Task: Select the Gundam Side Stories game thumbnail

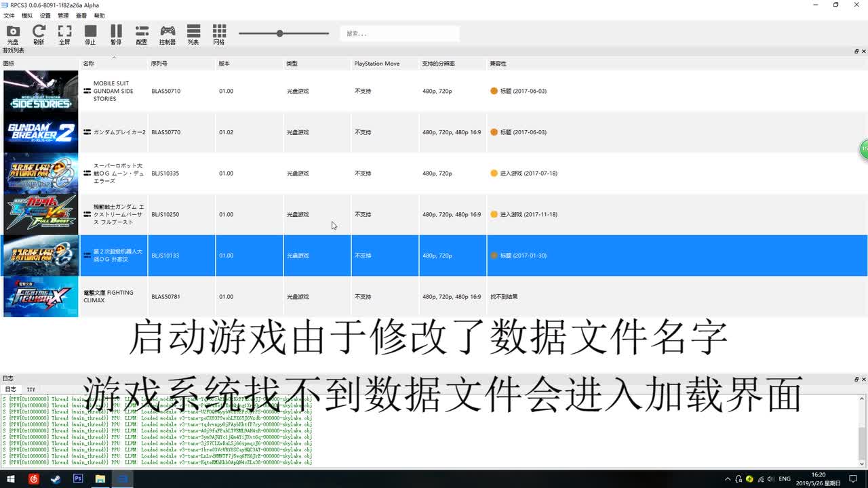Action: point(41,91)
